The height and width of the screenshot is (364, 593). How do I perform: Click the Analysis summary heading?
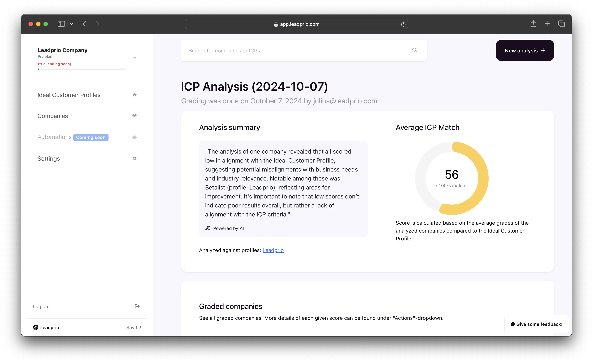pos(229,127)
